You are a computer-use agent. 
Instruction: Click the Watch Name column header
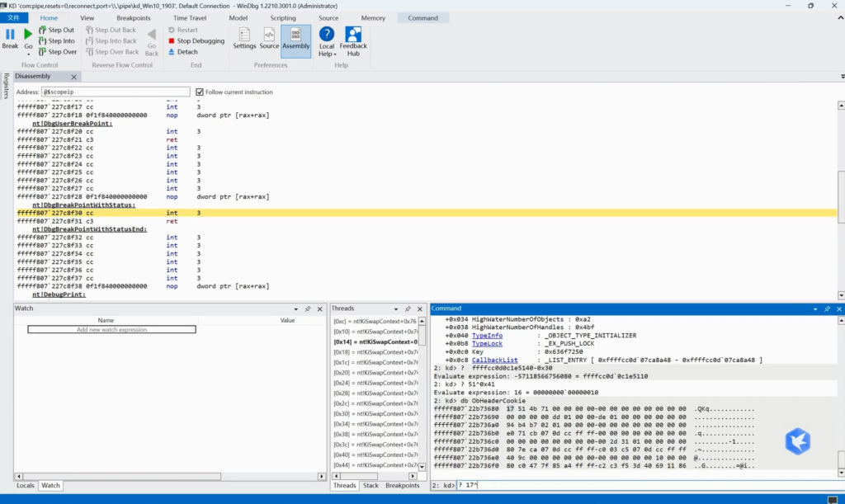point(106,320)
